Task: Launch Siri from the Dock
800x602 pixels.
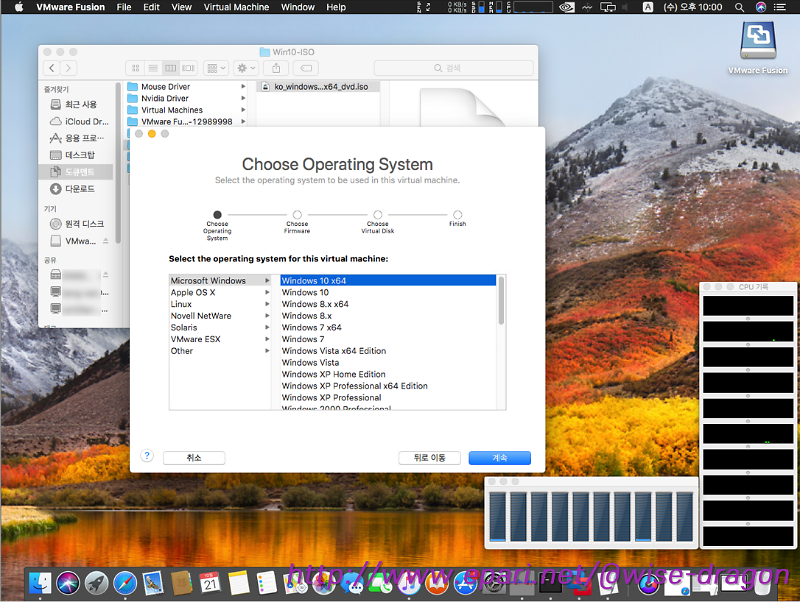Action: coord(68,583)
